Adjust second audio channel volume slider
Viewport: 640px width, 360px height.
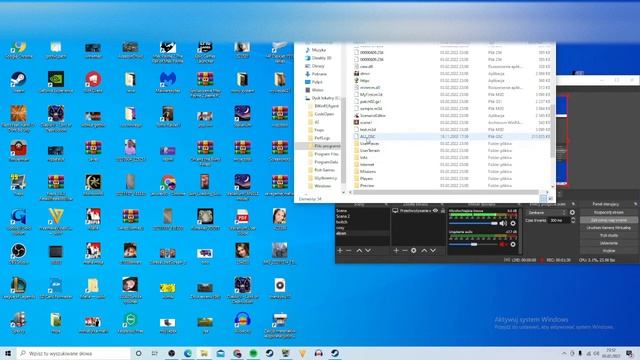click(x=473, y=244)
